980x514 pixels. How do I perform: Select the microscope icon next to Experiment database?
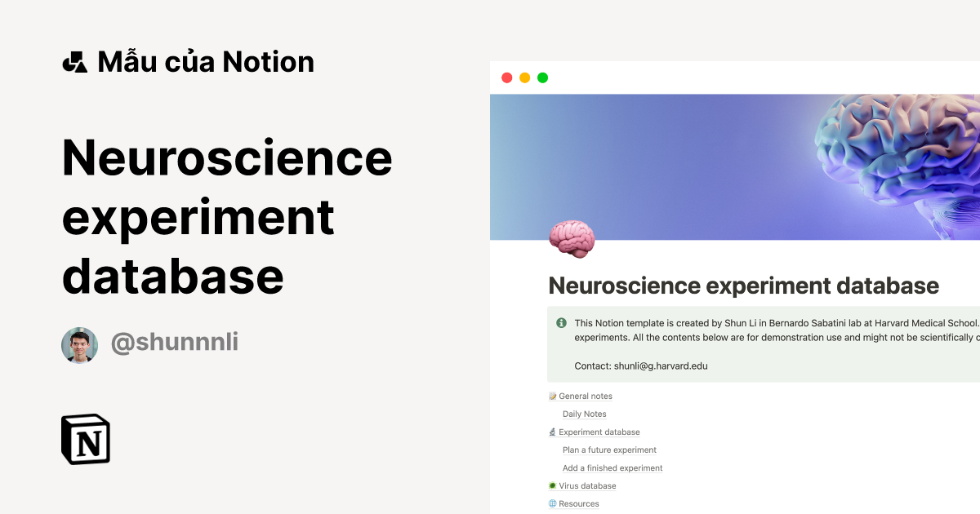(x=553, y=432)
